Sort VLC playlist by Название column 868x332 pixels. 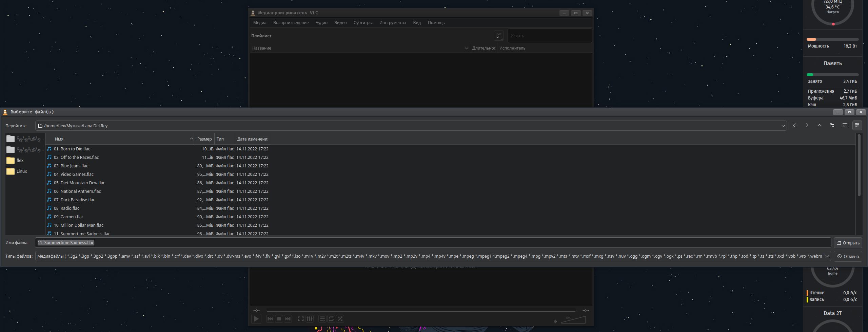coord(360,48)
